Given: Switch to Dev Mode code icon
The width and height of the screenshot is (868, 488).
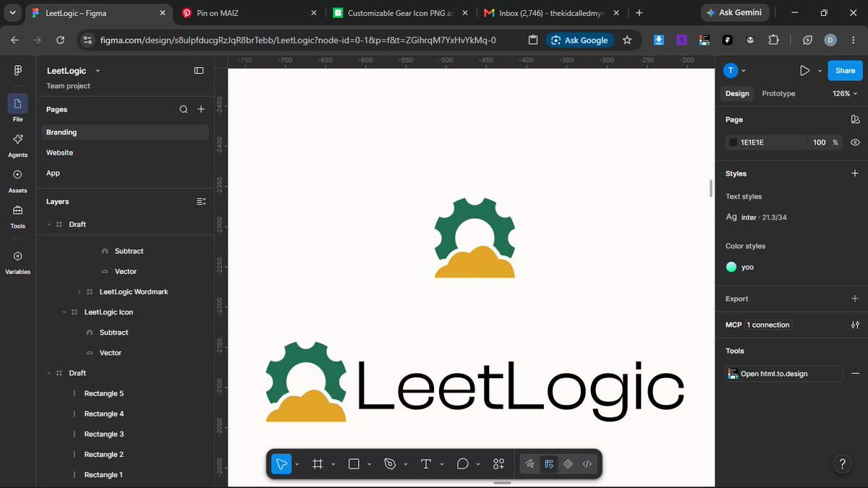Looking at the screenshot, I should [587, 464].
